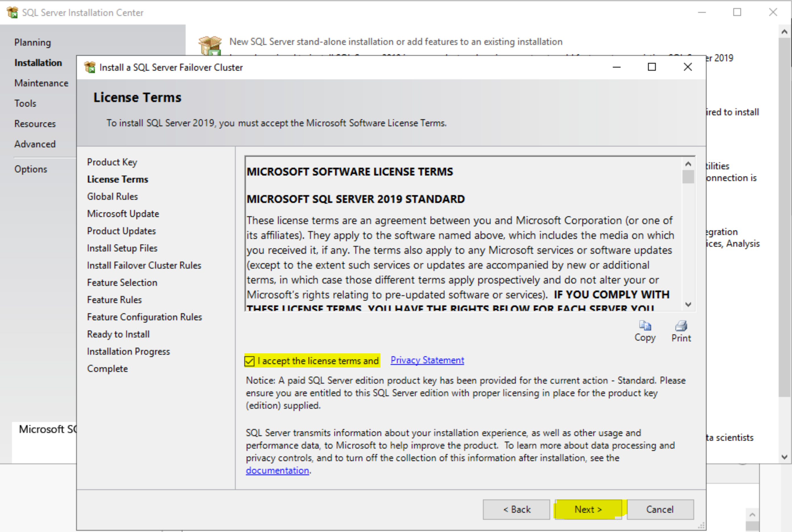Viewport: 792px width, 532px height.
Task: Select Product Key step
Action: coord(112,162)
